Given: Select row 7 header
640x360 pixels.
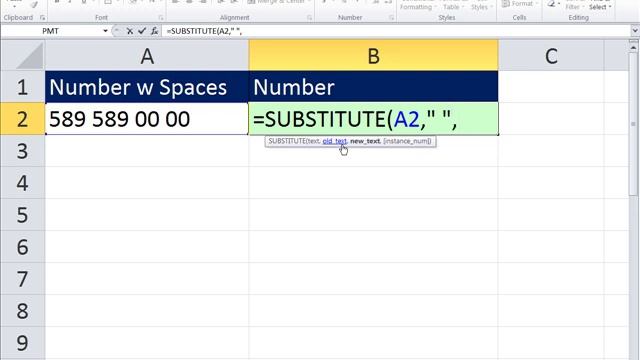Looking at the screenshot, I should click(22, 279).
